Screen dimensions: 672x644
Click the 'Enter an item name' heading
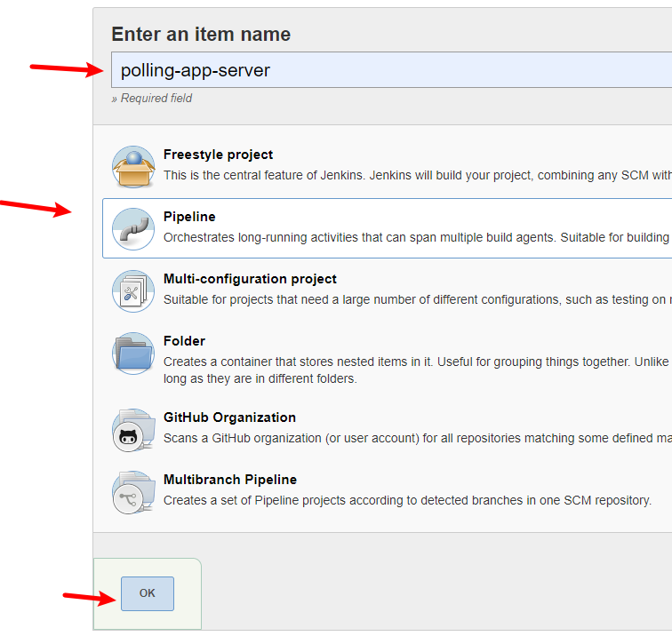pyautogui.click(x=201, y=35)
